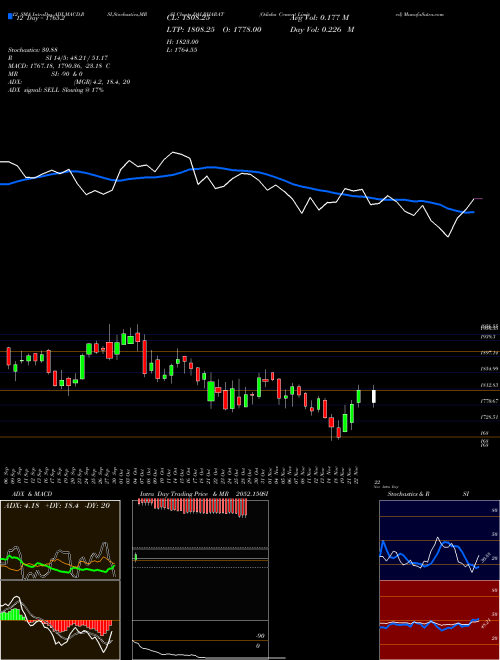The image size is (500, 660).
Task: Click the white last-day candlestick
Action: 373,397
